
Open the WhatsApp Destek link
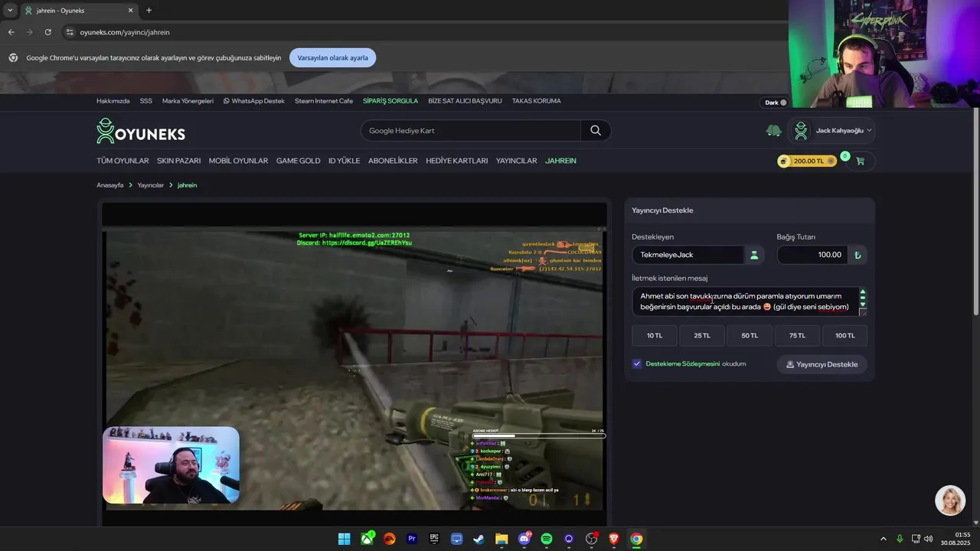click(x=254, y=101)
